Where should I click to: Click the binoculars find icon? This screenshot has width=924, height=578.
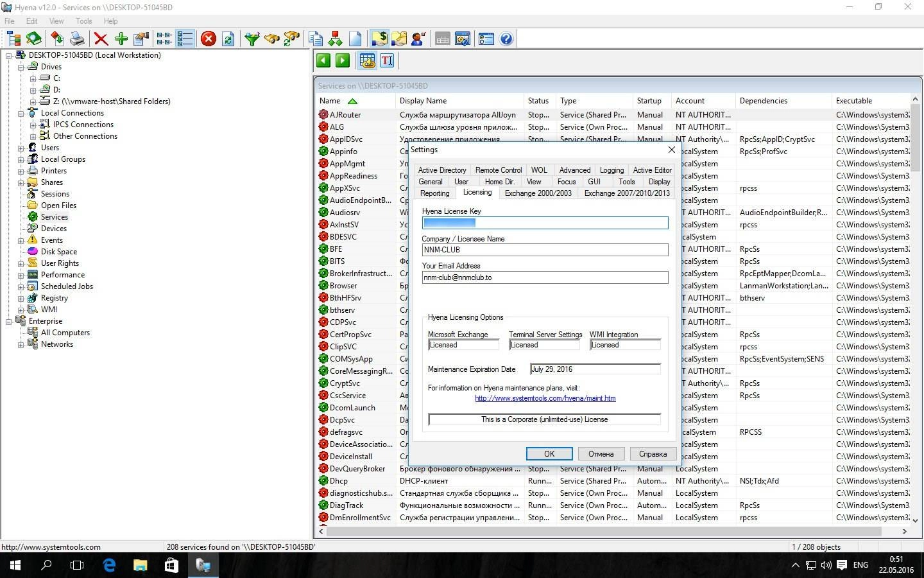(272, 39)
